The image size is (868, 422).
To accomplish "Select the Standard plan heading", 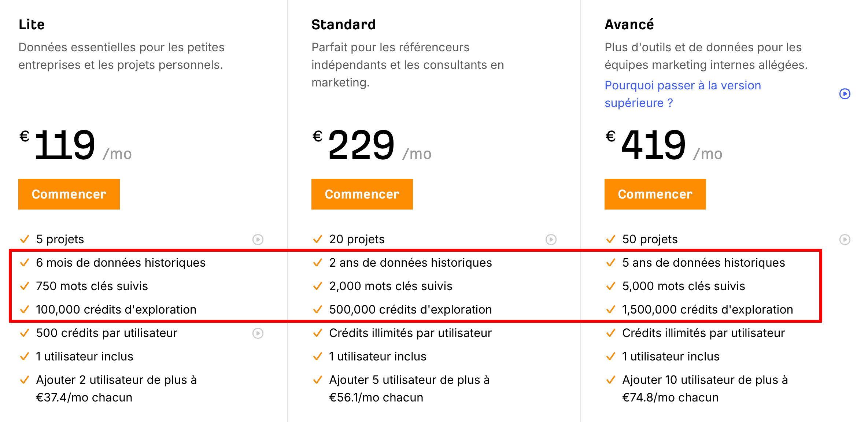I will point(343,24).
